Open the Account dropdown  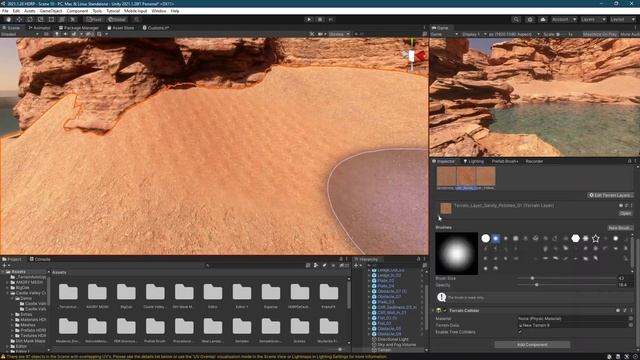coord(563,20)
